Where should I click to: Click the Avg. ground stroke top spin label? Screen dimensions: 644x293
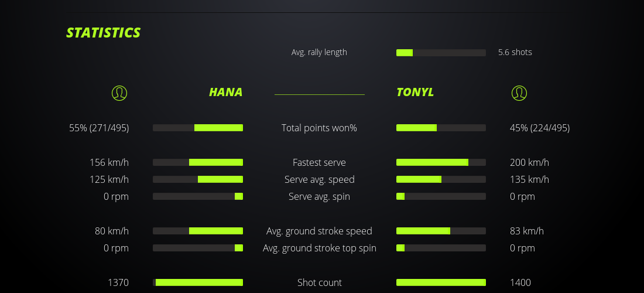click(x=319, y=248)
